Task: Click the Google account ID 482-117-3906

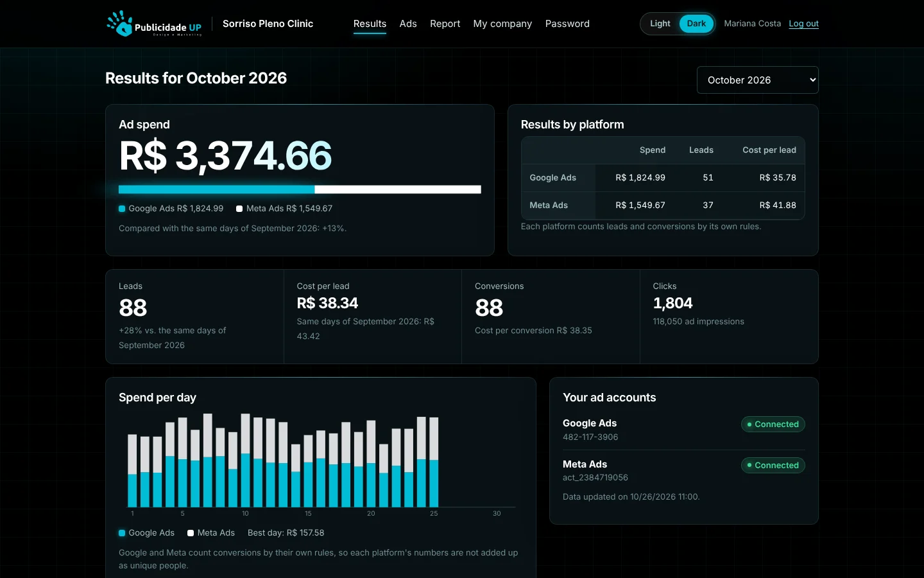Action: tap(590, 437)
